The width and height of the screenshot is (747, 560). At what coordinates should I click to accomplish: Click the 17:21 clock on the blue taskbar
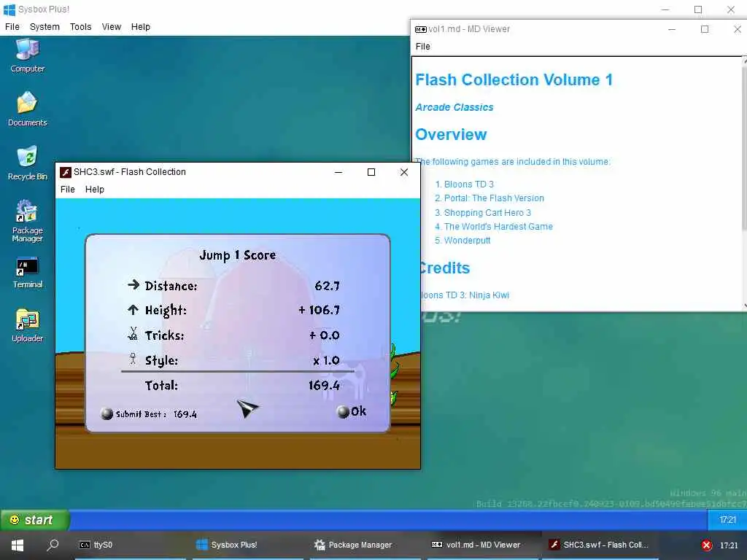[x=727, y=520]
